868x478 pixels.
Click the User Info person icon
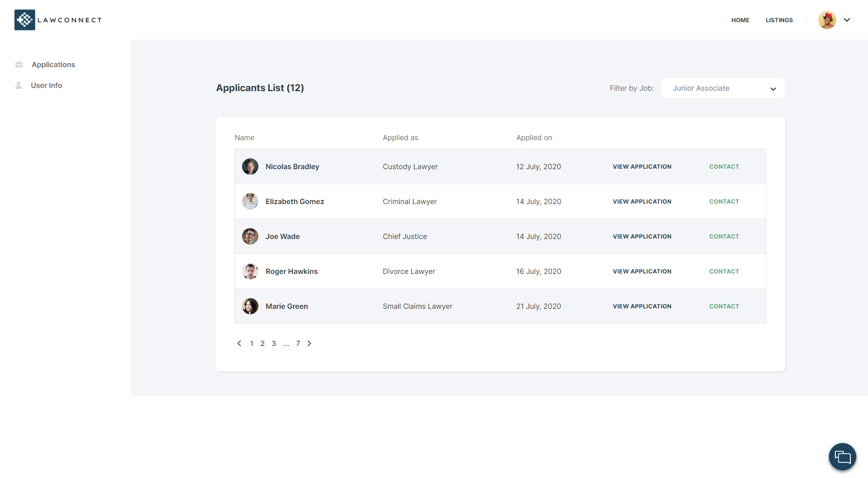[19, 85]
